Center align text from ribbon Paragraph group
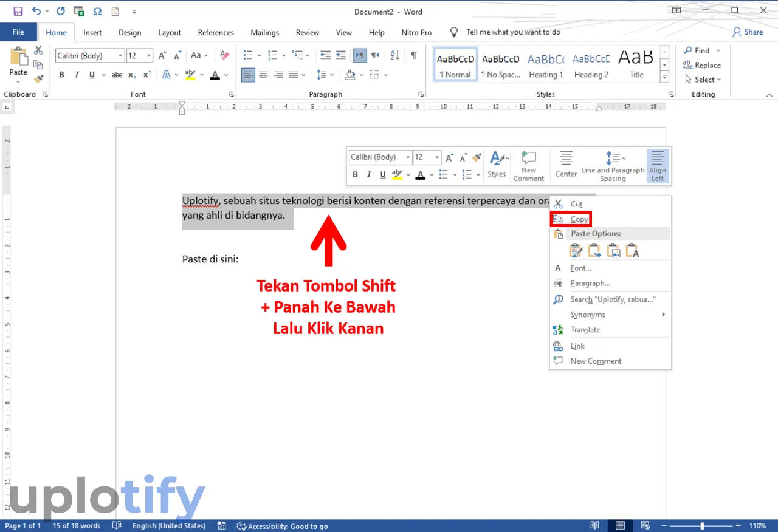The height and width of the screenshot is (532, 778). pos(263,75)
